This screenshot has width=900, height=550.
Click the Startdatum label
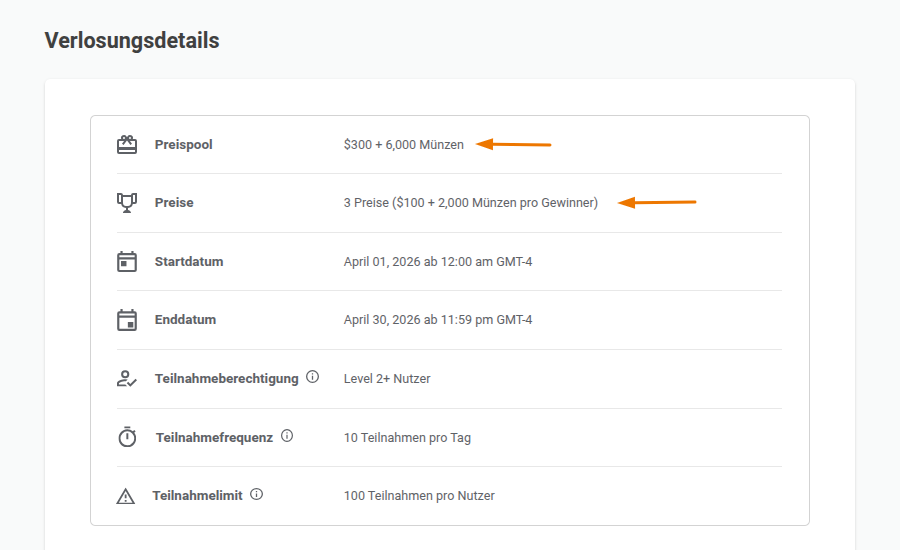(189, 262)
